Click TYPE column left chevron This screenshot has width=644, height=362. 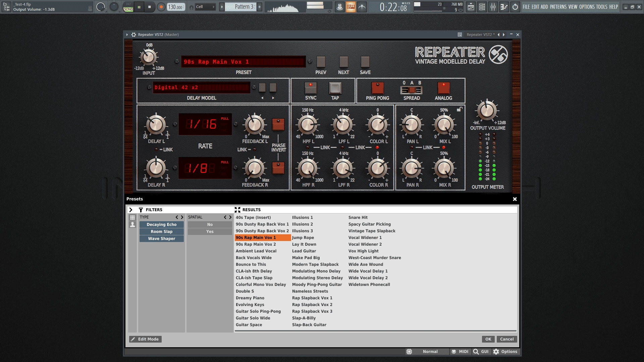pos(177,217)
